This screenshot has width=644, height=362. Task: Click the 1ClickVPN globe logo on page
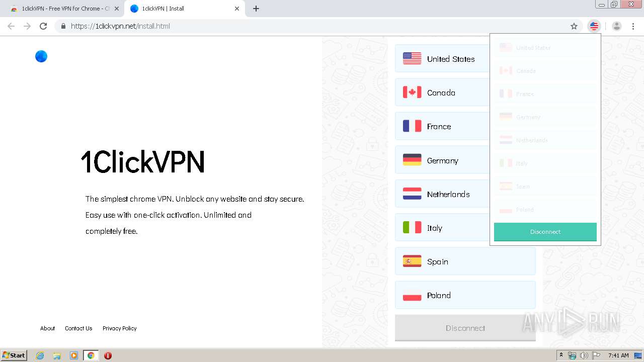coord(41,56)
